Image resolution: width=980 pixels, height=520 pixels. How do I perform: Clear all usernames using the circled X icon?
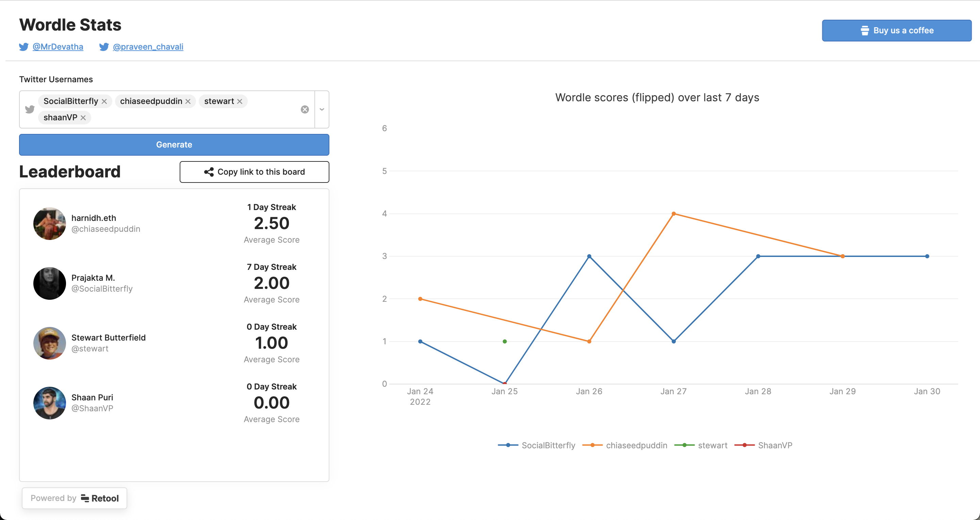click(304, 109)
